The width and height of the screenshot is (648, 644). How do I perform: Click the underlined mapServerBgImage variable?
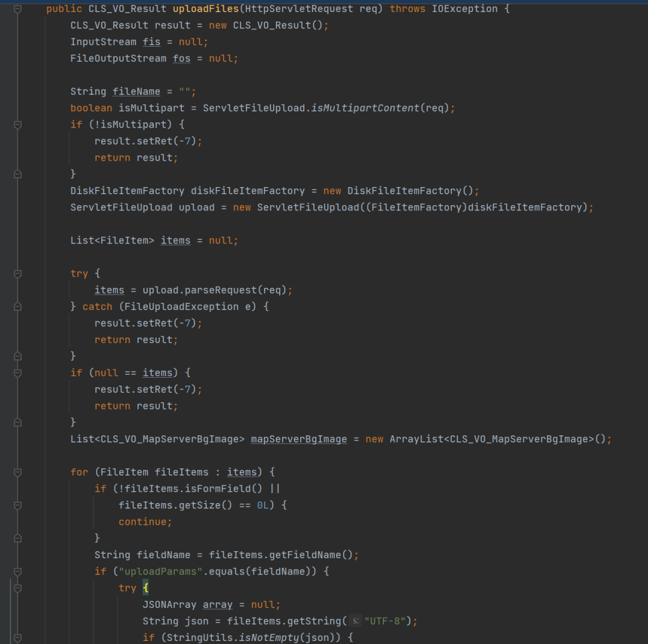coord(299,439)
